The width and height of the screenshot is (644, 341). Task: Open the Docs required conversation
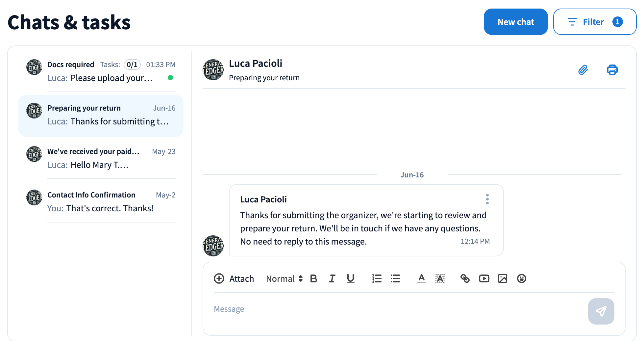click(101, 71)
